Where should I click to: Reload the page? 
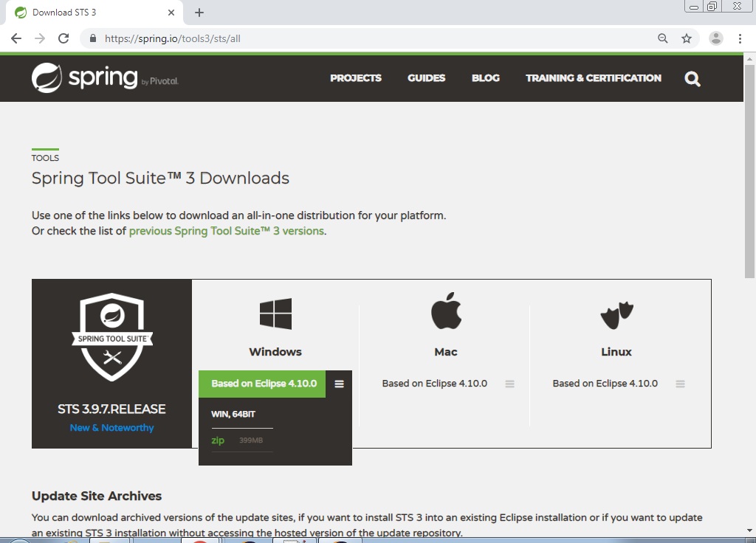(x=63, y=38)
